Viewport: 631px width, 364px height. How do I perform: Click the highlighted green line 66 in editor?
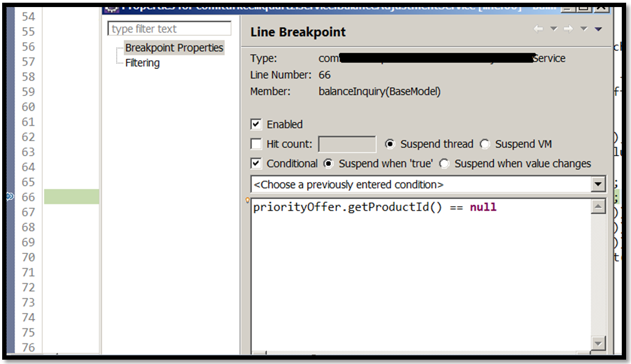coord(72,197)
